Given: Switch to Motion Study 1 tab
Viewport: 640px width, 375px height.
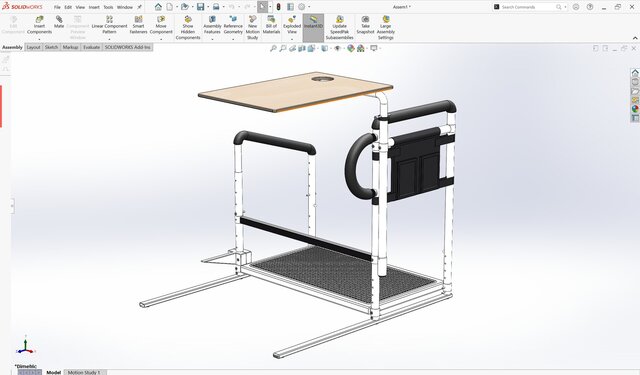Looking at the screenshot, I should (x=84, y=372).
